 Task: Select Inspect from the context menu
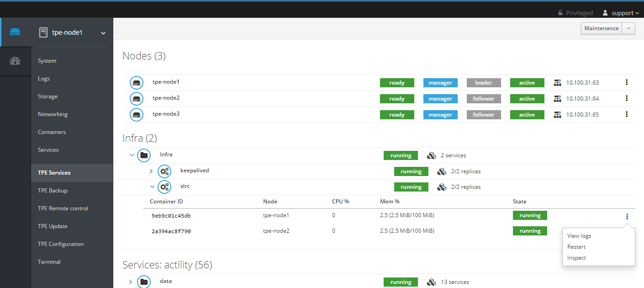576,258
